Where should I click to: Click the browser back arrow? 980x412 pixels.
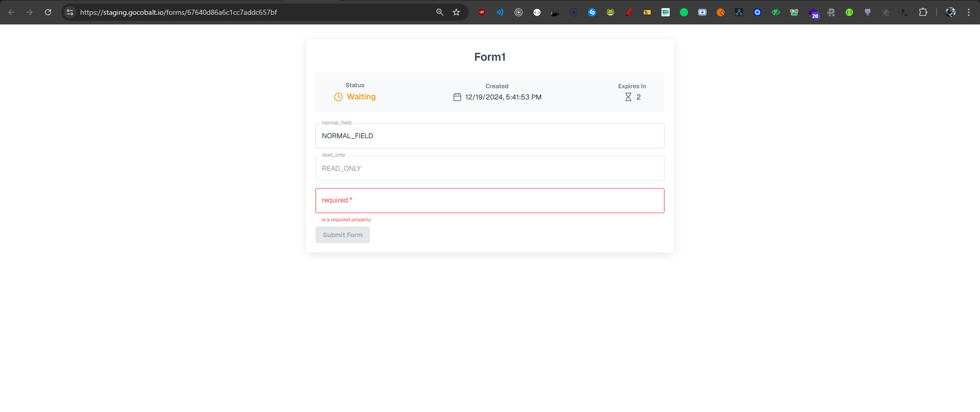[11, 12]
